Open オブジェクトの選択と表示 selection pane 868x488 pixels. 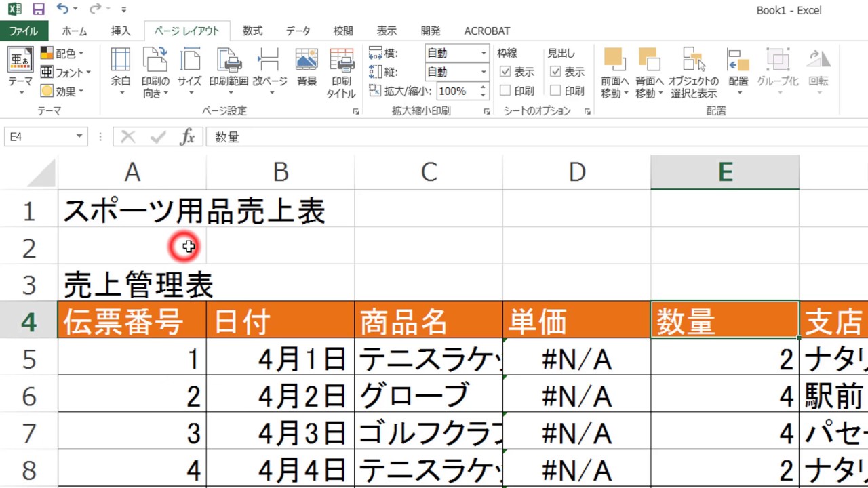pyautogui.click(x=694, y=73)
